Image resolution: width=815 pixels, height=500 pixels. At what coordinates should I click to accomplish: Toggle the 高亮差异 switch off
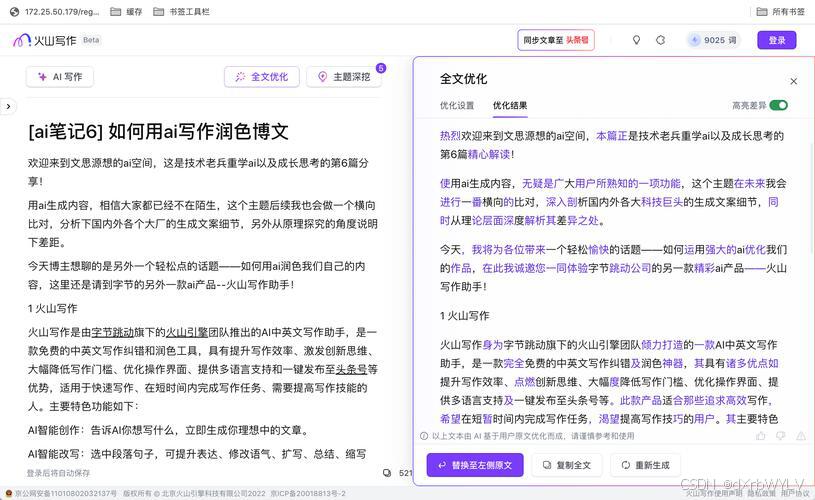[778, 106]
